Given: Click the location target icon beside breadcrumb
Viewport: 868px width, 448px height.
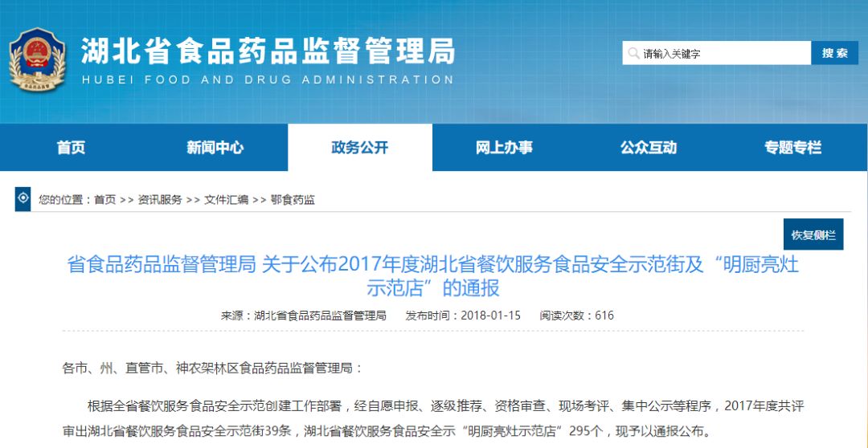Looking at the screenshot, I should [x=23, y=199].
